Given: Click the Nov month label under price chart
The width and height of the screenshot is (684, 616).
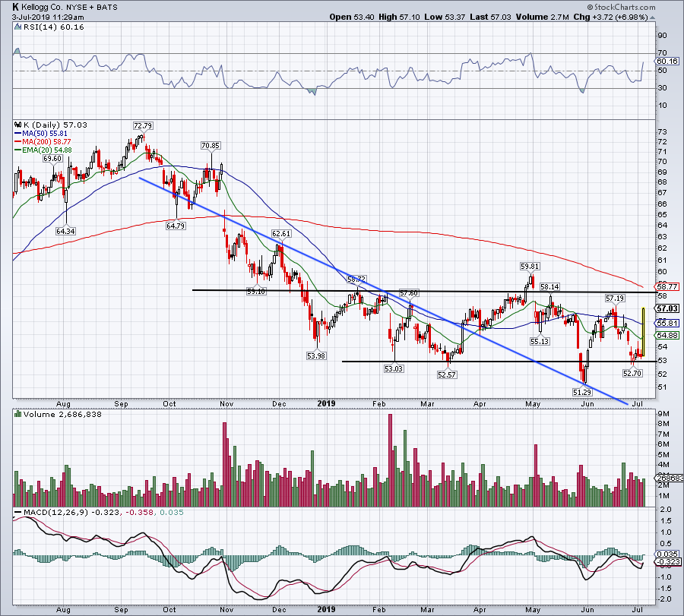Looking at the screenshot, I should click(x=226, y=403).
